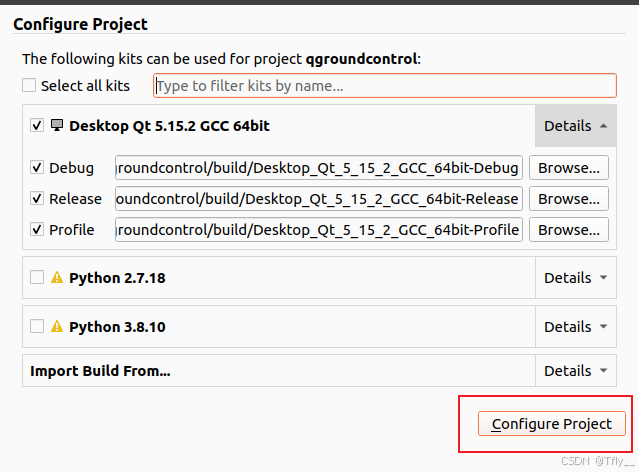Viewport: 639px width, 472px height.
Task: Click the Profile build directory path field
Action: [x=319, y=229]
